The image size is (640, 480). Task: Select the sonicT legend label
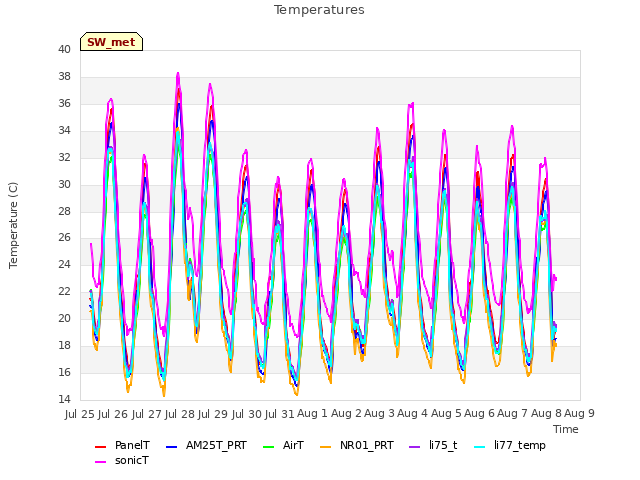132,460
